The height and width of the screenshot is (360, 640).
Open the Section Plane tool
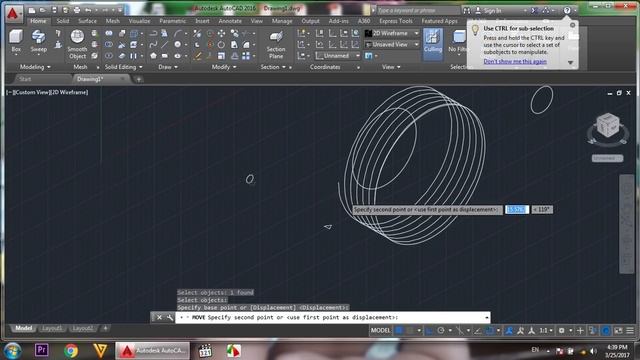(276, 44)
